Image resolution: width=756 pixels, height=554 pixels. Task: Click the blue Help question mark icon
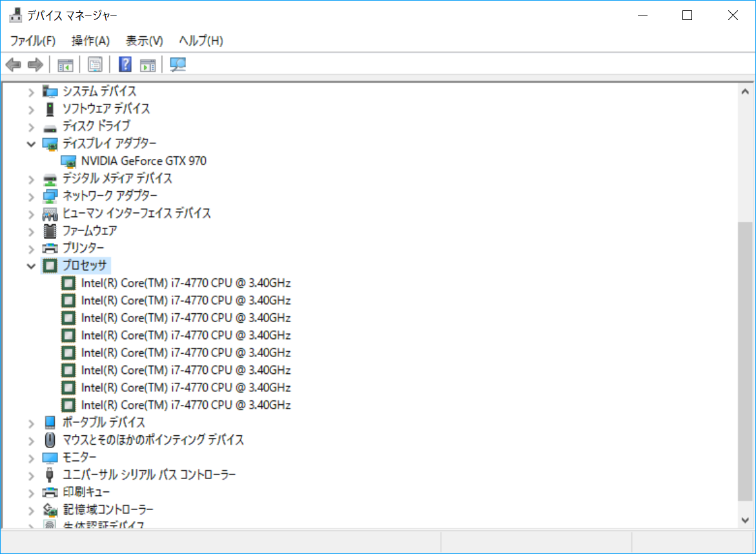[x=125, y=64]
